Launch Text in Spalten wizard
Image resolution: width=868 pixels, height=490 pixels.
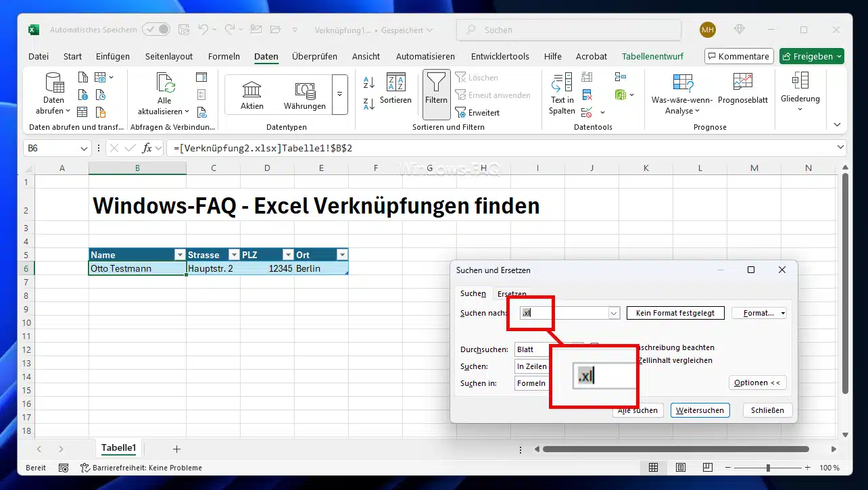point(562,94)
